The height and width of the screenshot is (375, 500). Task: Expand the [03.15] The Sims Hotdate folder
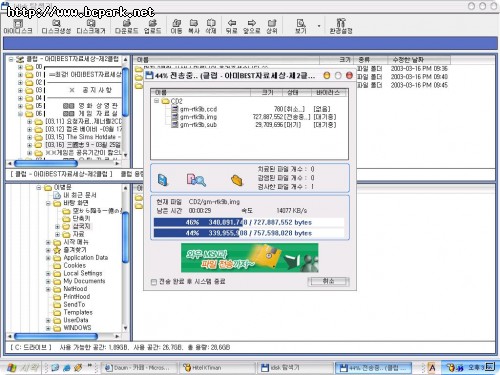tap(30, 137)
